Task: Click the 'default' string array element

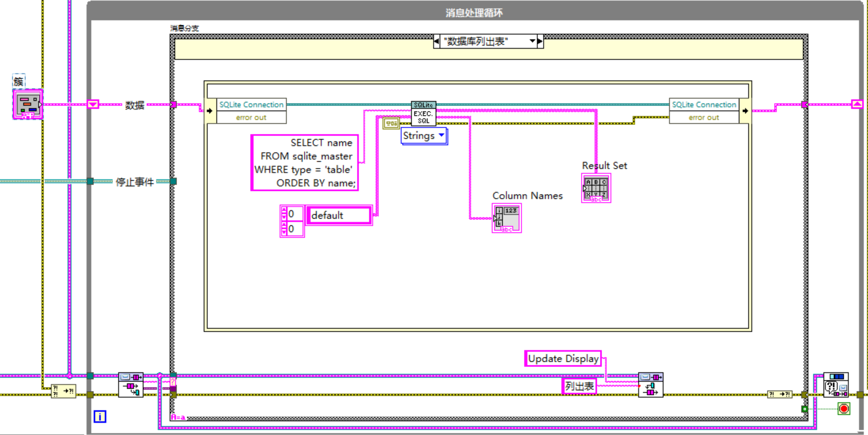Action: (x=339, y=215)
